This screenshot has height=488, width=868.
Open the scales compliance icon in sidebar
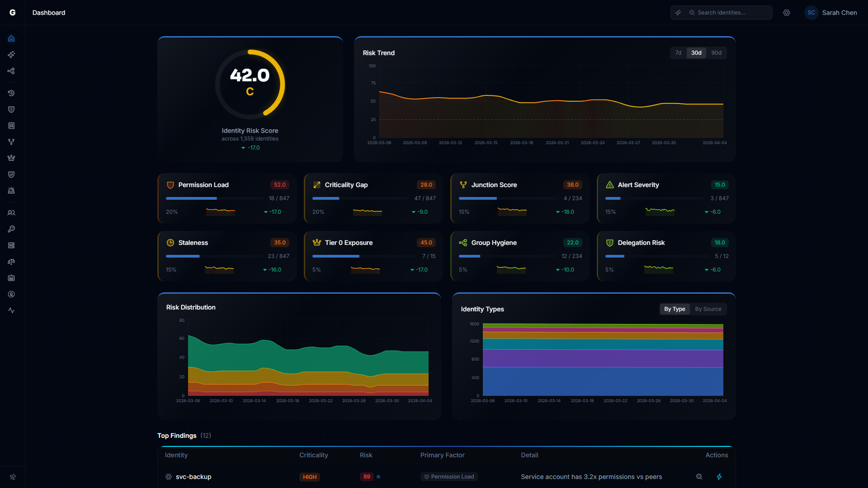(x=11, y=262)
